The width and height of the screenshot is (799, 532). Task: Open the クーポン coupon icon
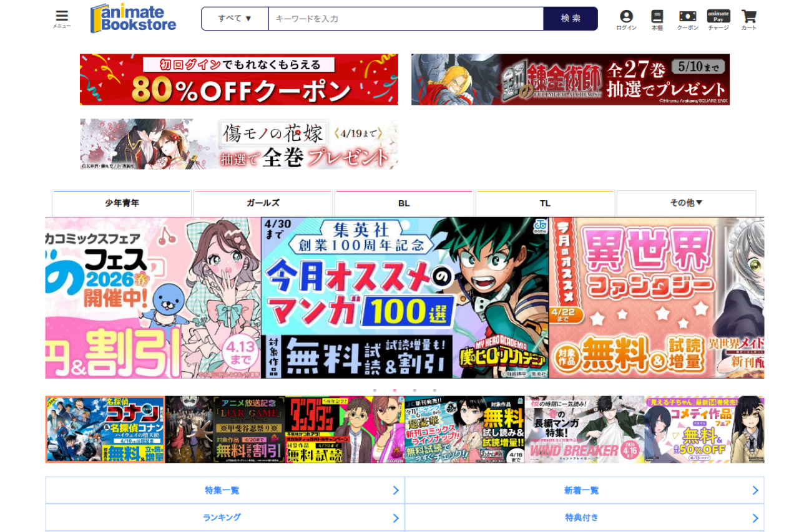pos(688,19)
